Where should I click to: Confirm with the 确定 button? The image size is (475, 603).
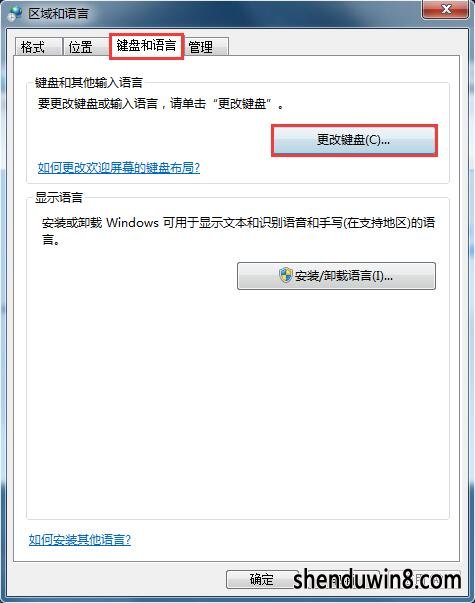tap(262, 579)
